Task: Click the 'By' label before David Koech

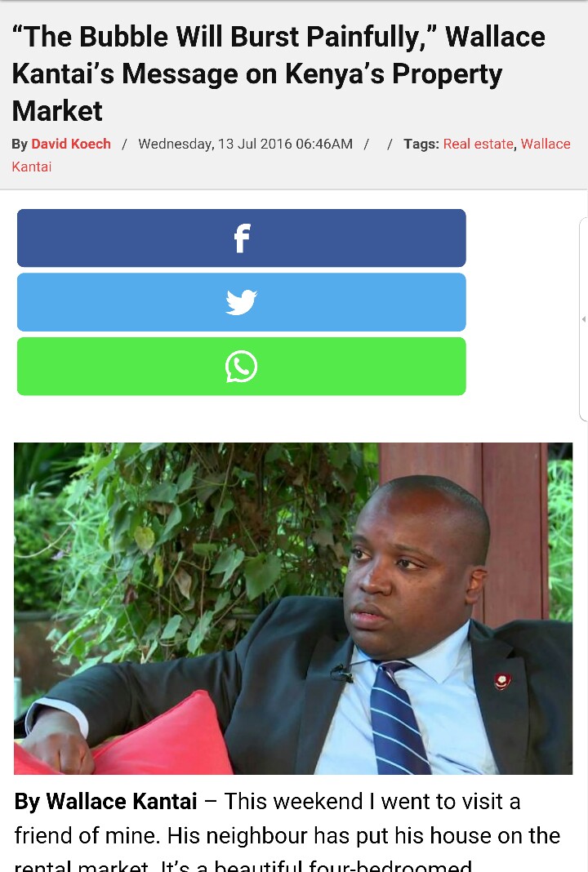Action: (x=20, y=144)
